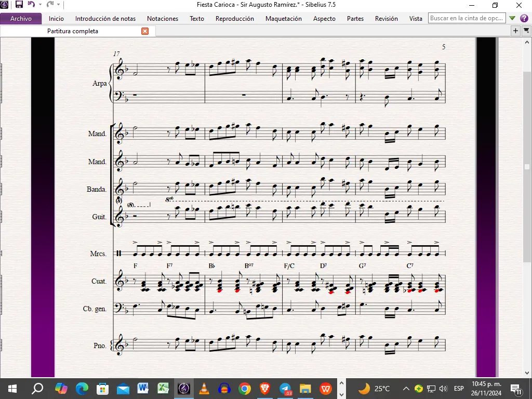Switch to the Inicio ribbon tab
This screenshot has height=399, width=532.
click(56, 19)
